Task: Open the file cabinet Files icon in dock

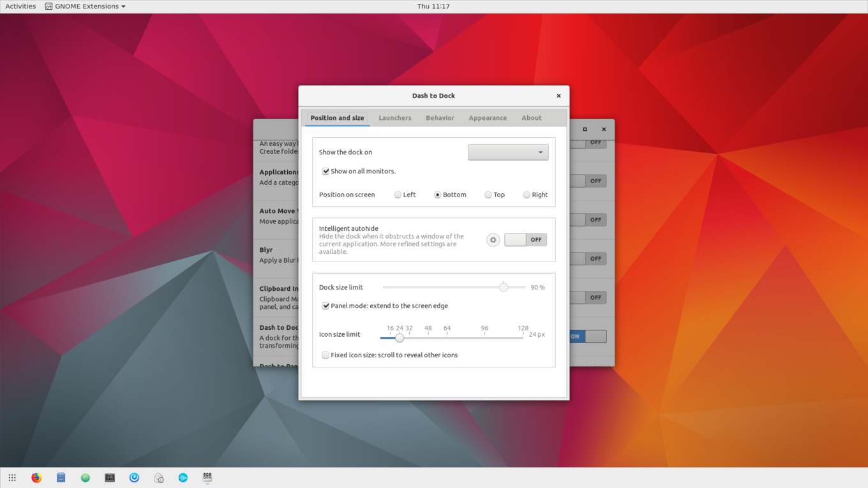Action: point(61,478)
